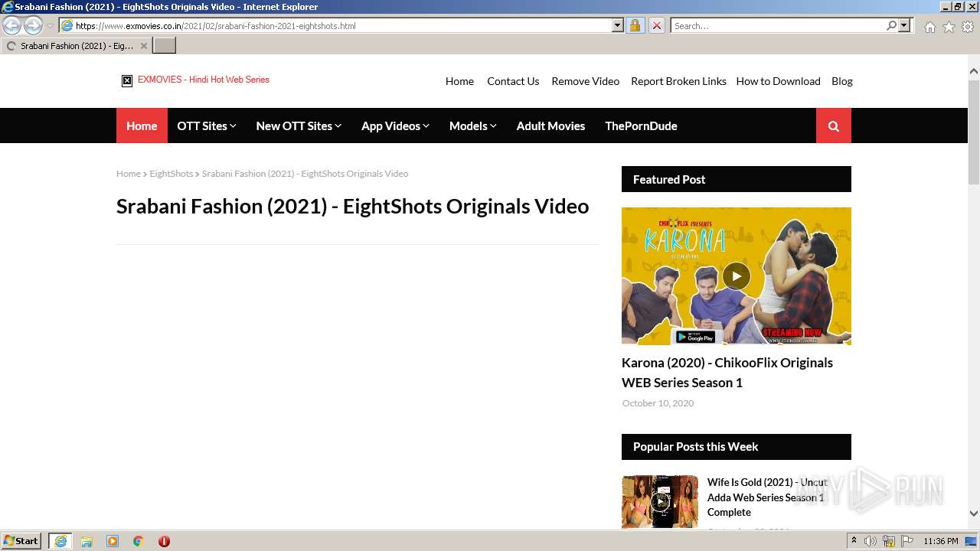Open the Remove Video link
Image resolution: width=980 pixels, height=551 pixels.
(586, 81)
